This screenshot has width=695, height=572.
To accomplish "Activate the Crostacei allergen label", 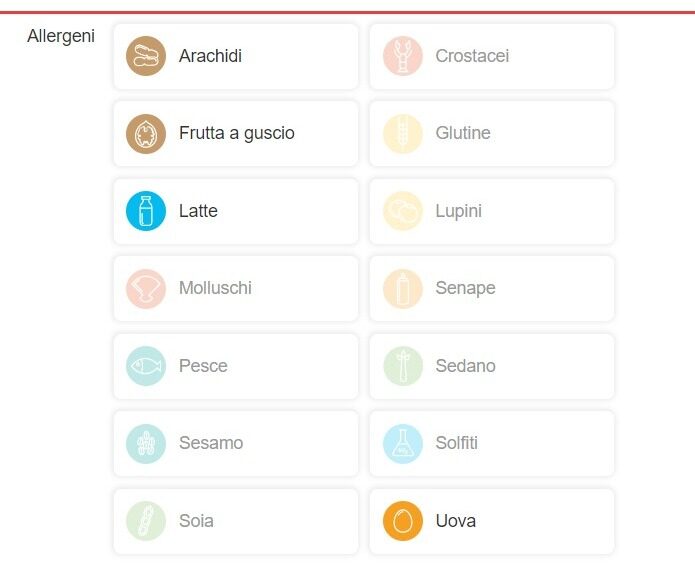I will pyautogui.click(x=471, y=56).
